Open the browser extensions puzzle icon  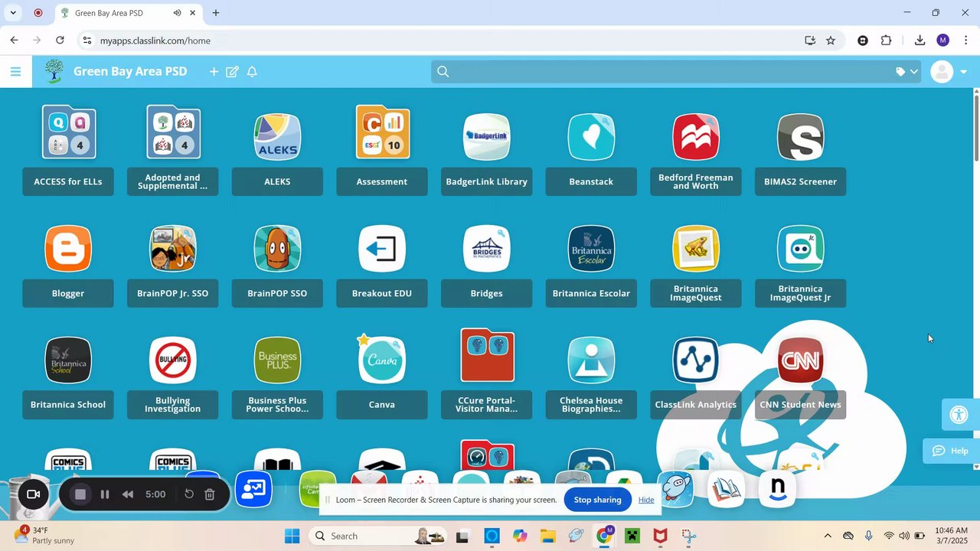[886, 41]
